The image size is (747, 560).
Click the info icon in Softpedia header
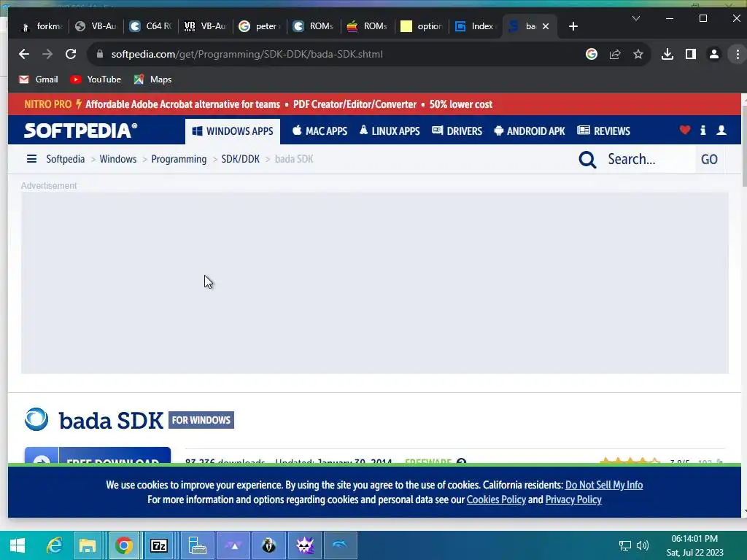(x=703, y=130)
